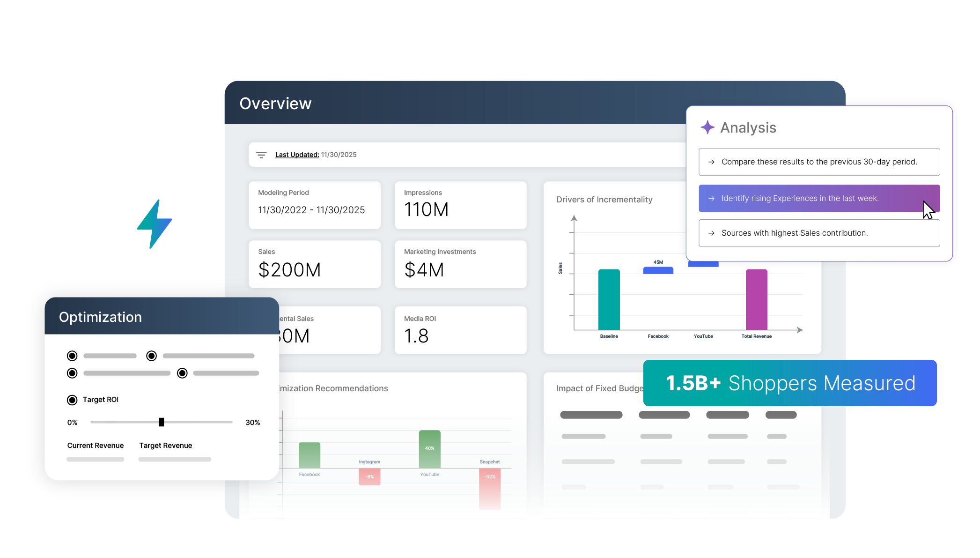Click the 'Compare these results to previous 30-day period' suggestion
The width and height of the screenshot is (980, 558).
[x=818, y=162]
